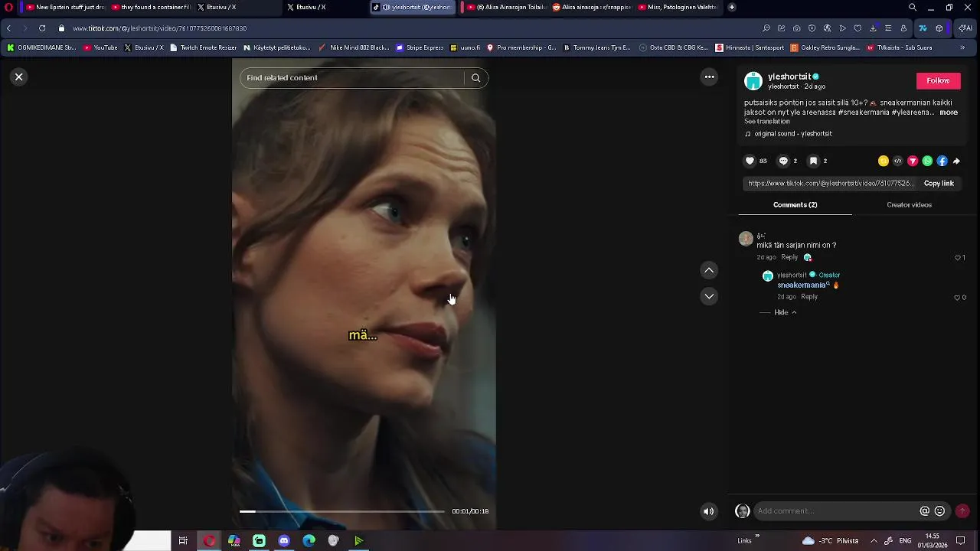Screen dimensions: 980x551
Task: Open a new browser tab with plus
Action: click(732, 7)
